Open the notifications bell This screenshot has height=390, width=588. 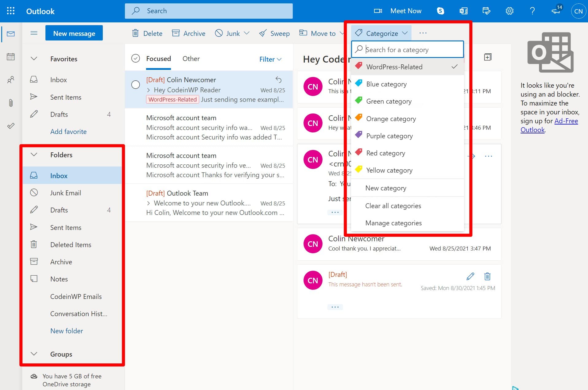tap(555, 11)
